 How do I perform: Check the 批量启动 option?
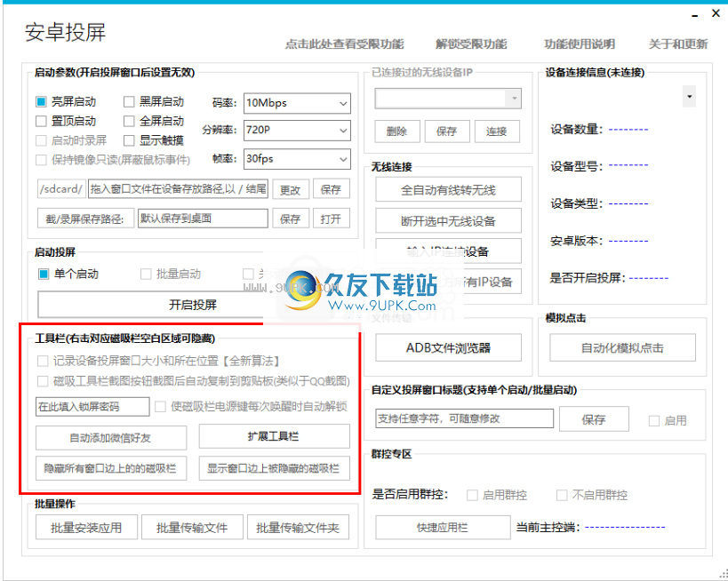(146, 274)
